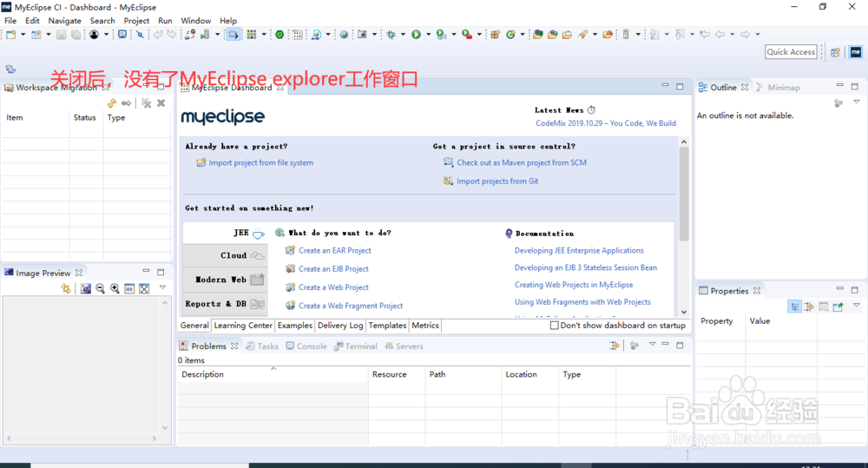Click Import projects from Git link

497,181
